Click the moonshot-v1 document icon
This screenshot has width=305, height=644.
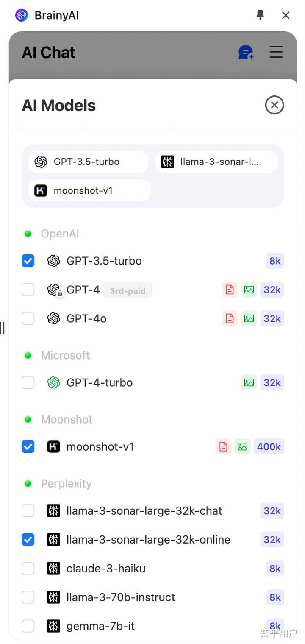click(x=223, y=446)
